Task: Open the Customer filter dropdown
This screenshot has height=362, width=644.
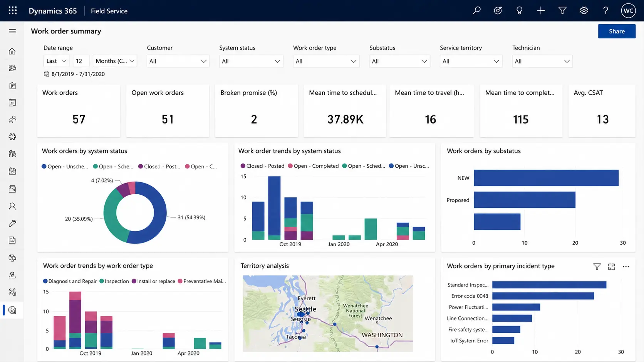Action: (178, 61)
